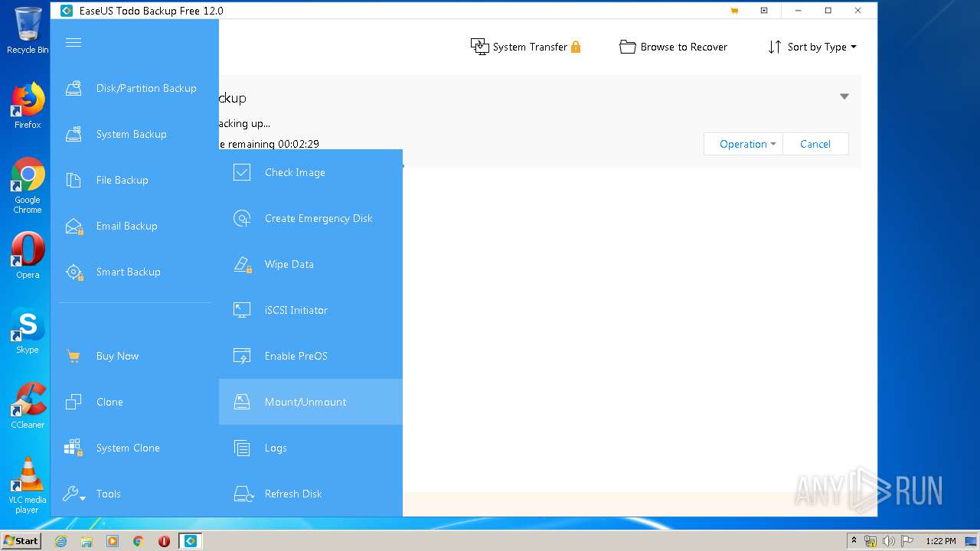980x551 pixels.
Task: Click Buy Now in sidebar
Action: (x=135, y=356)
